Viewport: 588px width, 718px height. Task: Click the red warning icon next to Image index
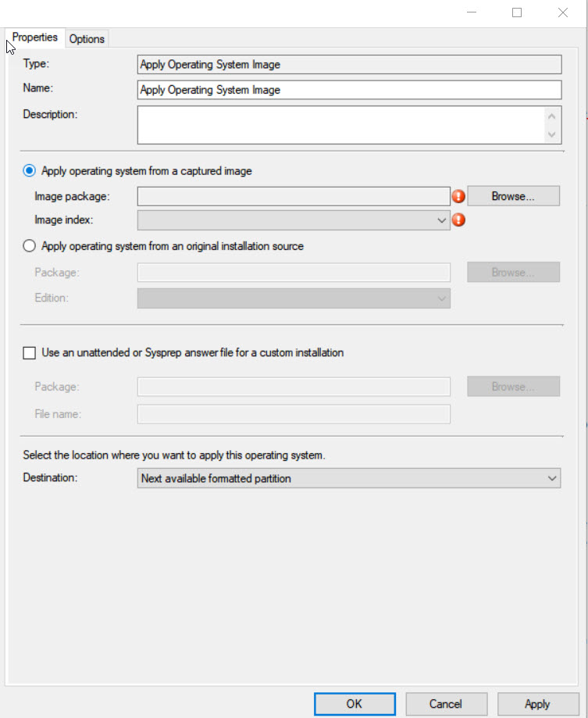[x=458, y=220]
